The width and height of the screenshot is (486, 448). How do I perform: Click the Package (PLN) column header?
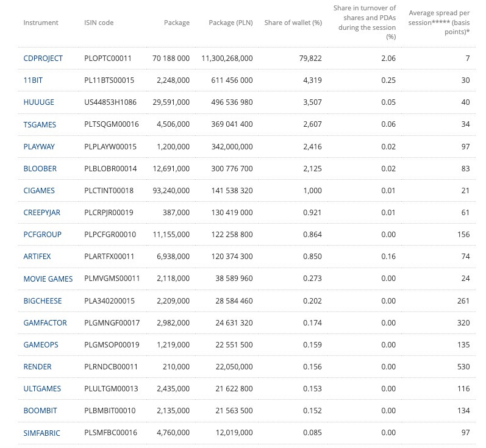230,23
